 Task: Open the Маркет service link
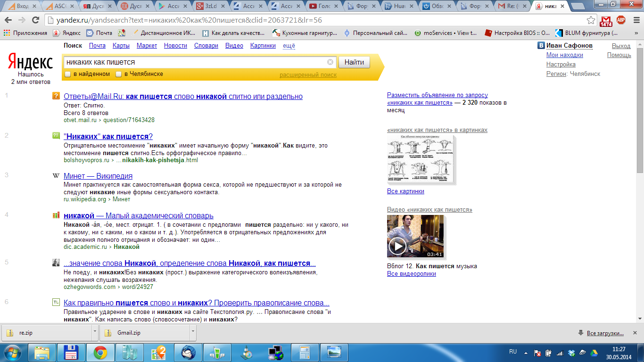click(147, 46)
